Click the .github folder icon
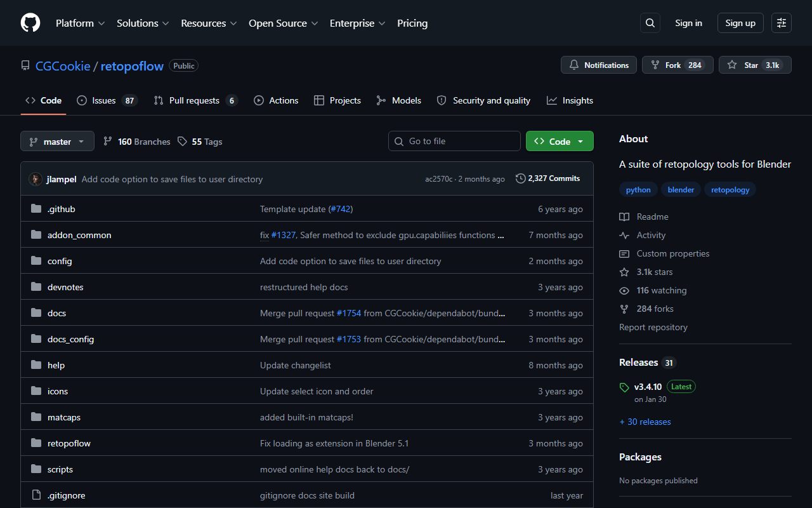The width and height of the screenshot is (812, 508). (36, 209)
